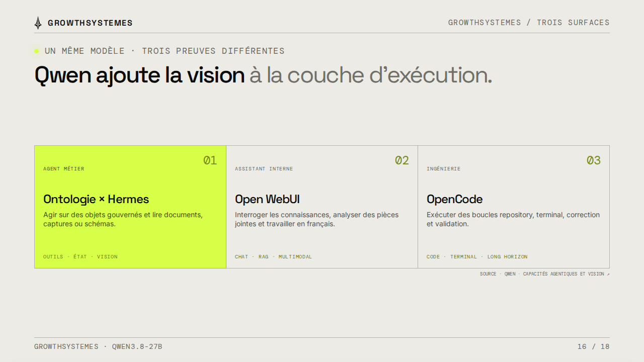Click the GROWTHSYSTEMES brand name in header
Screen dimensions: 644x362
coord(90,23)
